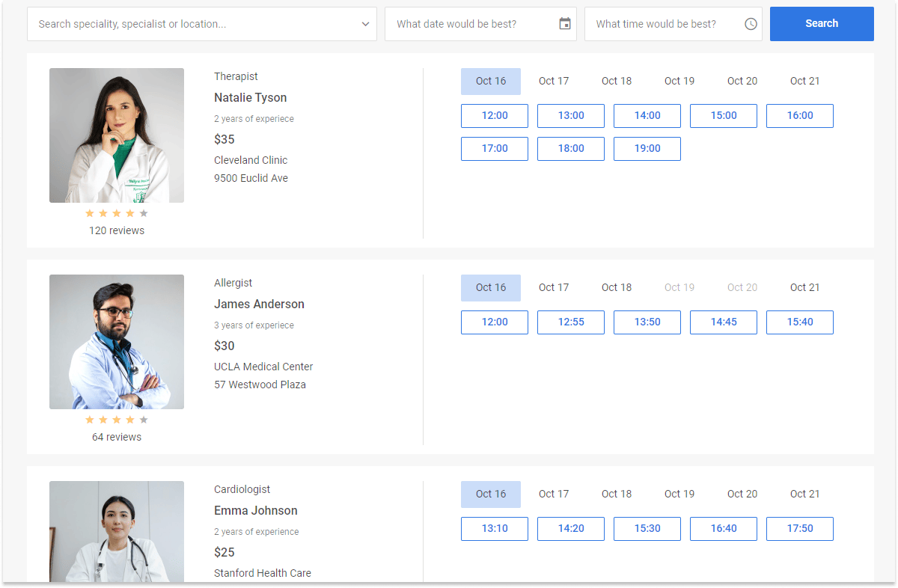898x588 pixels.
Task: Select Oct 18 tab for Natalie Tyson
Action: (617, 81)
